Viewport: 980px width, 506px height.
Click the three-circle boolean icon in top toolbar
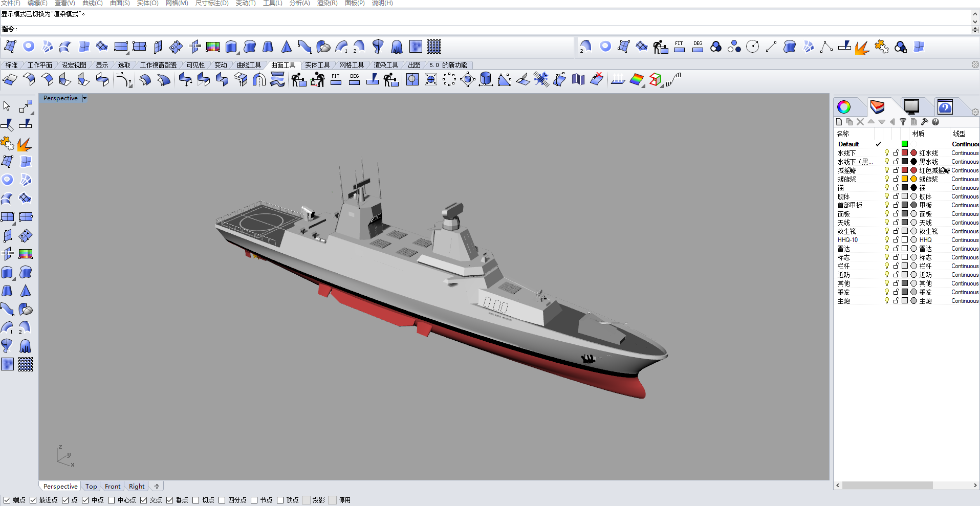pyautogui.click(x=716, y=47)
